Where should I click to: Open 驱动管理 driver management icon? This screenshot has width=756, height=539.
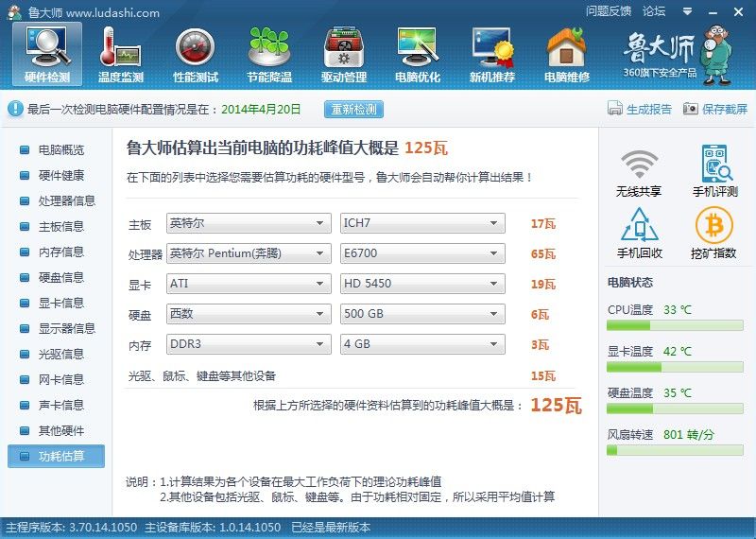click(344, 54)
